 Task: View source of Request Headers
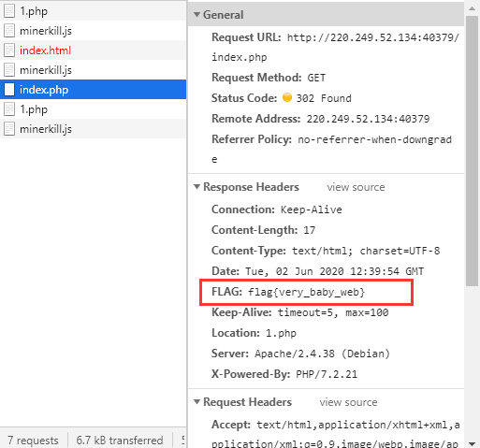(x=348, y=402)
